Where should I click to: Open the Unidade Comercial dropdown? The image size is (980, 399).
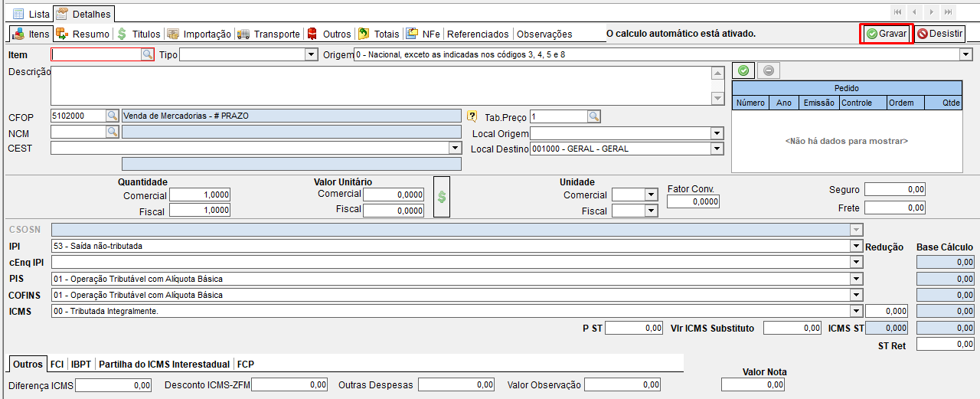[x=651, y=195]
